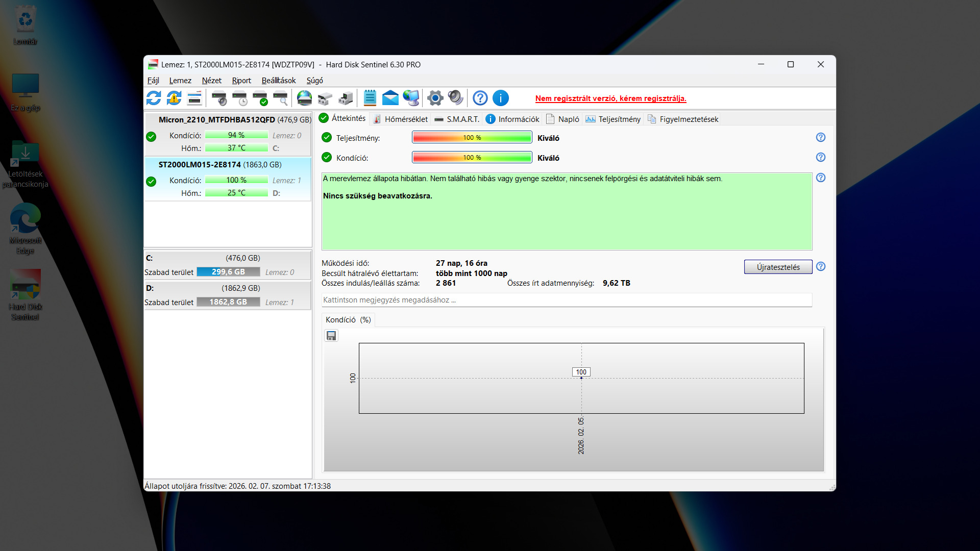Click the unregistered version registration link

[610, 98]
